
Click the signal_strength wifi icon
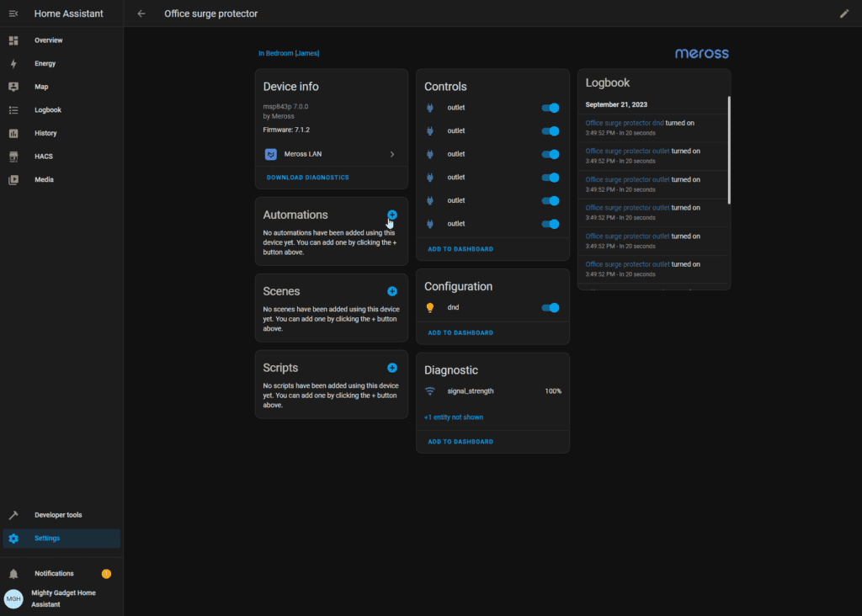pyautogui.click(x=430, y=391)
